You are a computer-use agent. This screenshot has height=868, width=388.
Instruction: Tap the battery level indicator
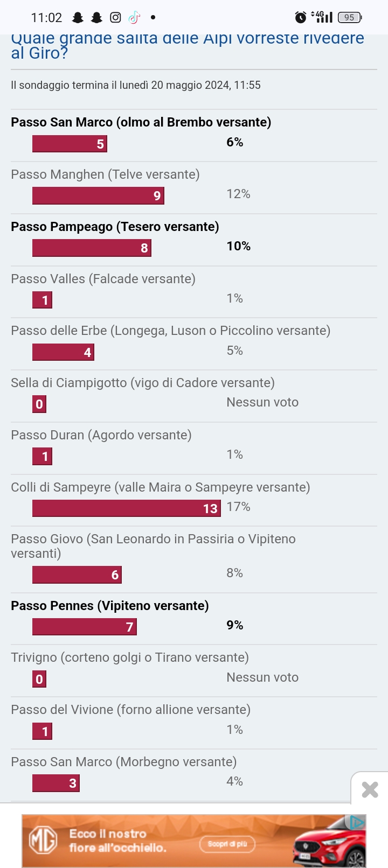point(350,18)
